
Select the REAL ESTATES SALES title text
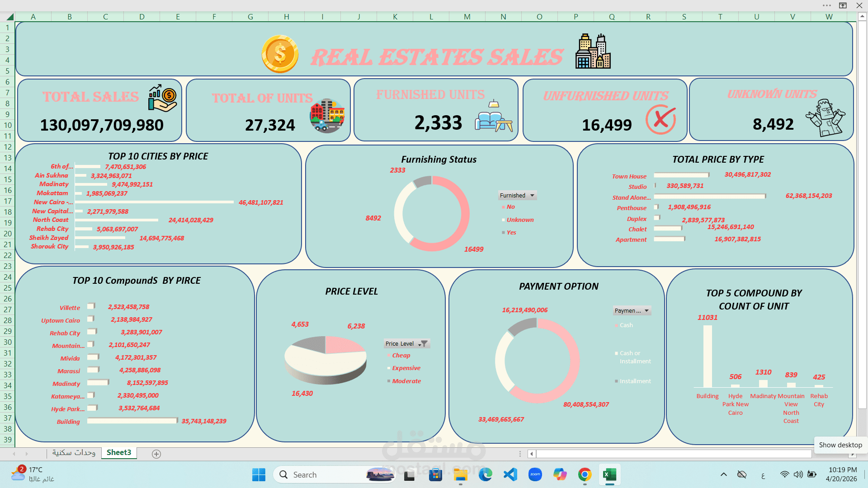coord(437,57)
